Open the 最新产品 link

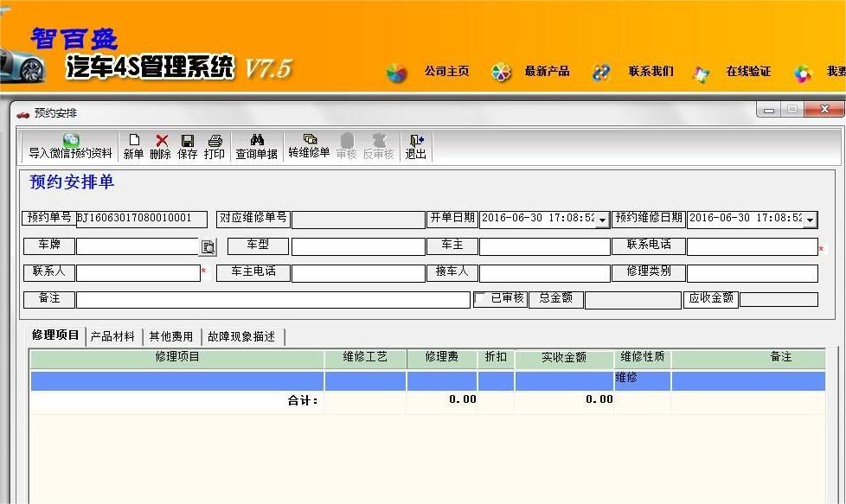pos(547,71)
